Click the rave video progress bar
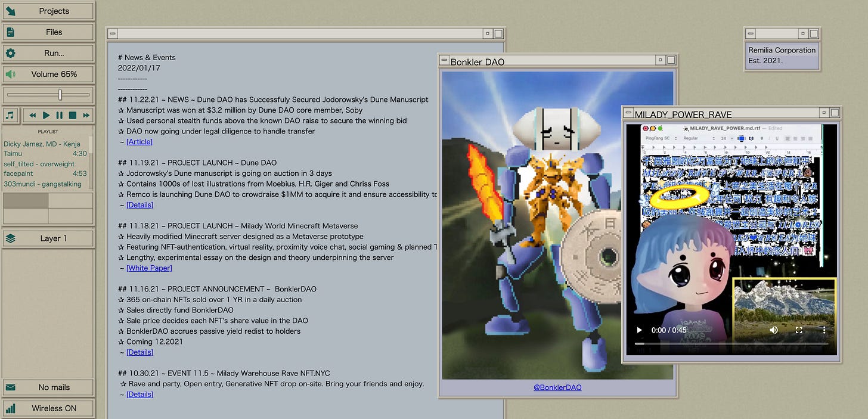This screenshot has width=868, height=419. [731, 344]
